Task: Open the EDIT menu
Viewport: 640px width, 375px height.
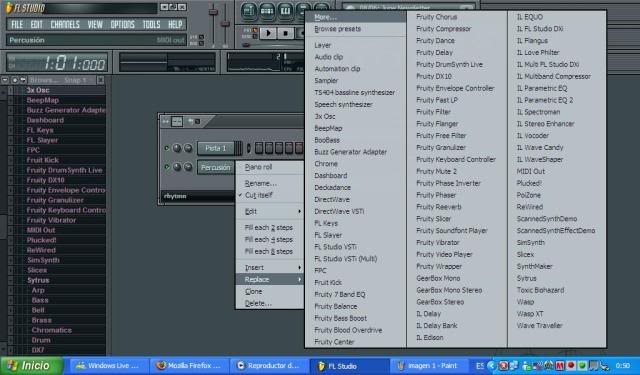Action: tap(37, 24)
